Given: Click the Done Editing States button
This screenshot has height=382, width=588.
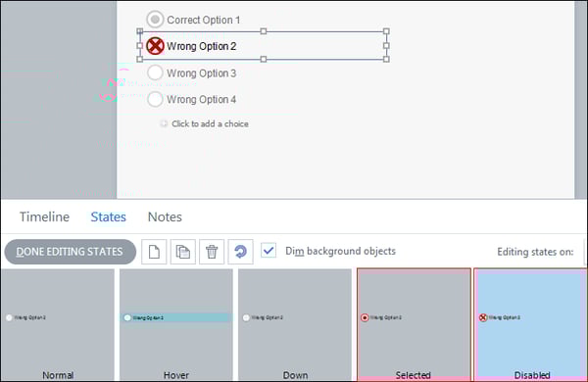Looking at the screenshot, I should tap(71, 252).
